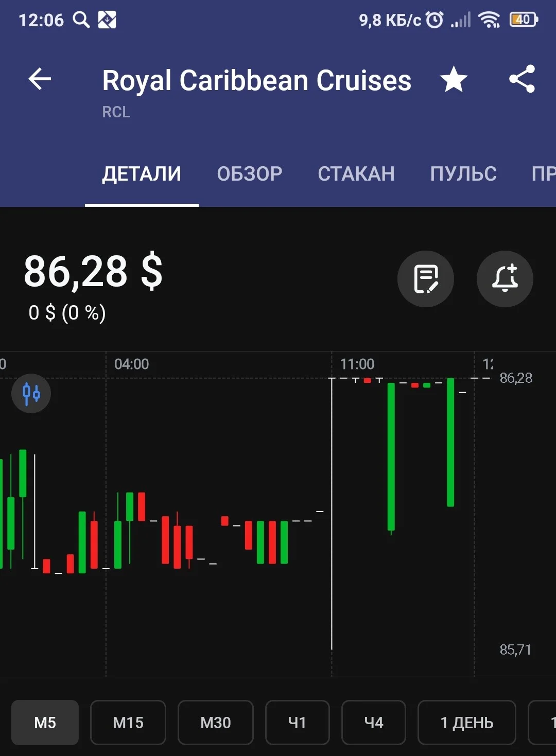Switch chart type with candlestick icon

click(x=31, y=394)
